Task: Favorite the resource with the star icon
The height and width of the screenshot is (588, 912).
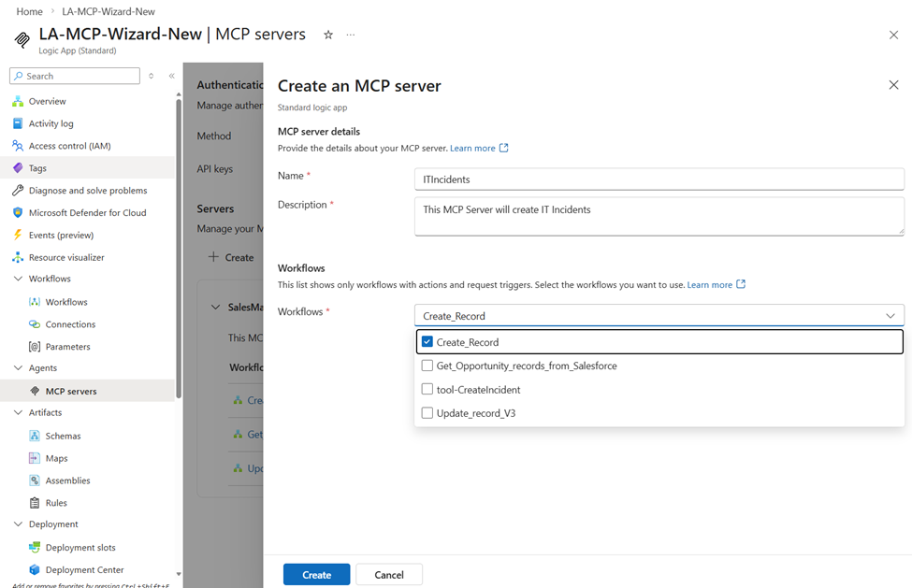Action: coord(328,35)
